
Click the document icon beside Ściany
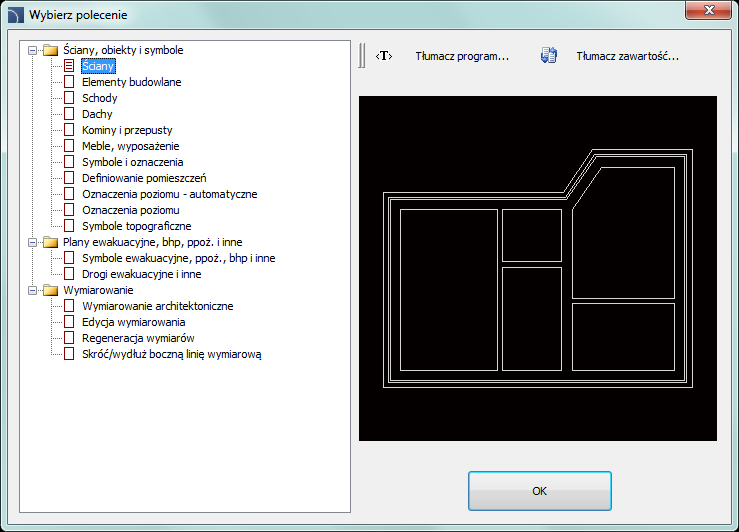[x=69, y=66]
